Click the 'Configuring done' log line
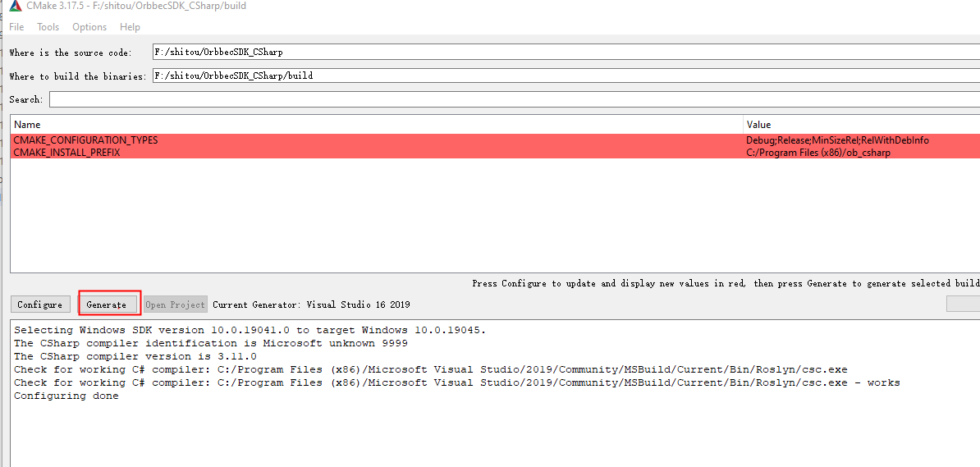Image resolution: width=980 pixels, height=467 pixels. (66, 396)
